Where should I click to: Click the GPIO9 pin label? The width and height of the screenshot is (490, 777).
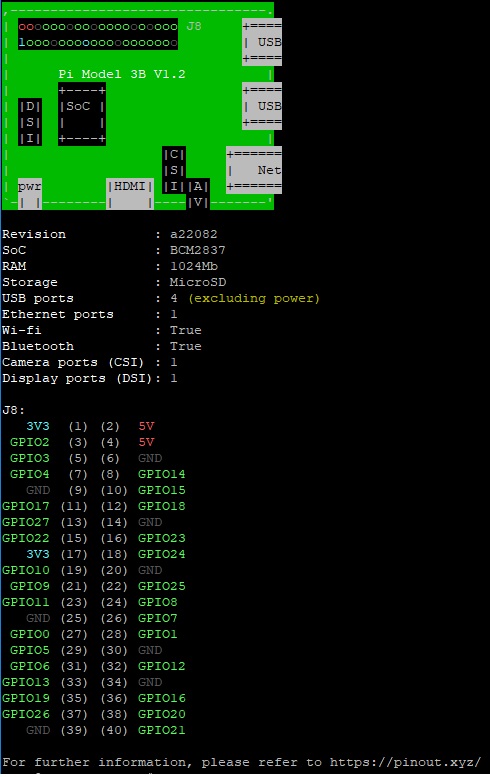30,586
